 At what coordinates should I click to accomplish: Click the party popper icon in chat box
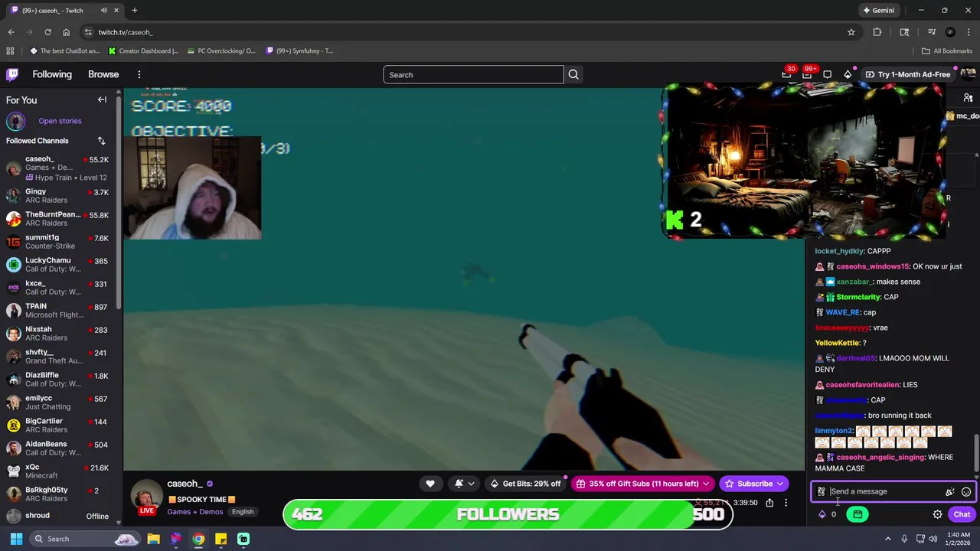949,492
